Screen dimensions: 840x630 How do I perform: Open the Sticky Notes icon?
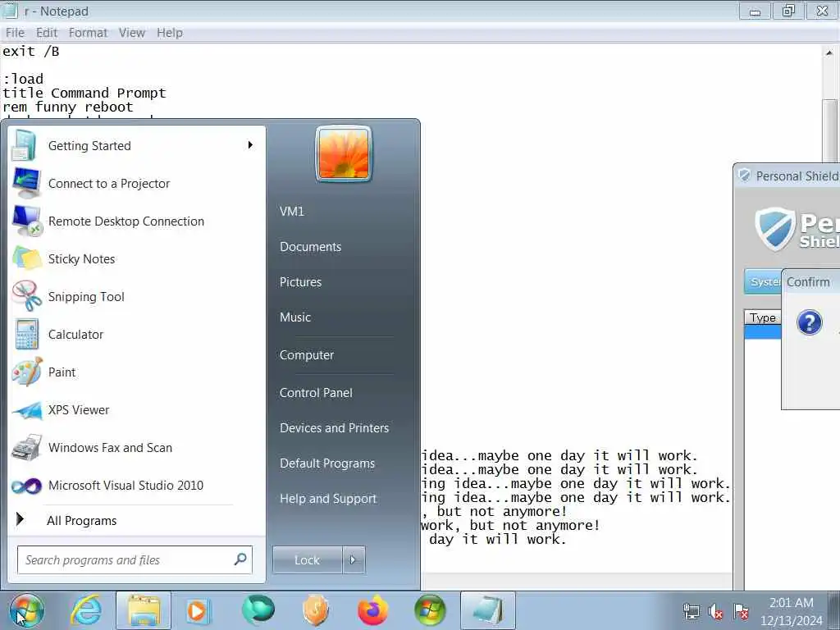[x=26, y=258]
